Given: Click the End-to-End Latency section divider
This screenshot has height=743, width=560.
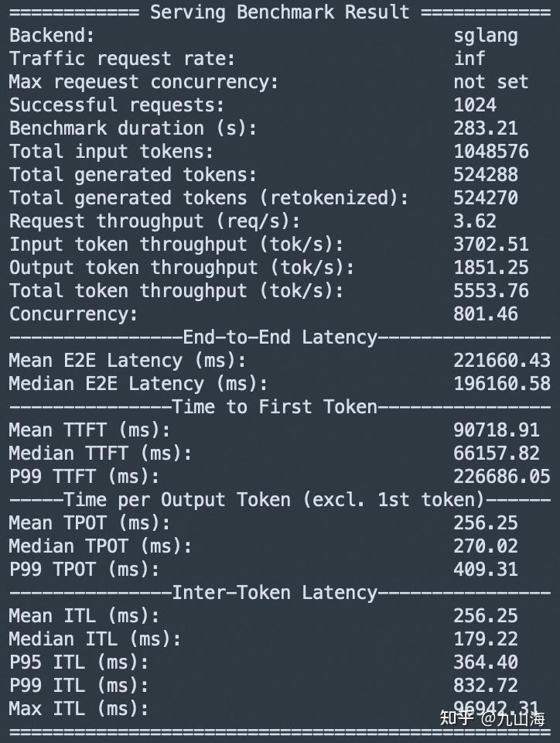Looking at the screenshot, I should [x=279, y=337].
